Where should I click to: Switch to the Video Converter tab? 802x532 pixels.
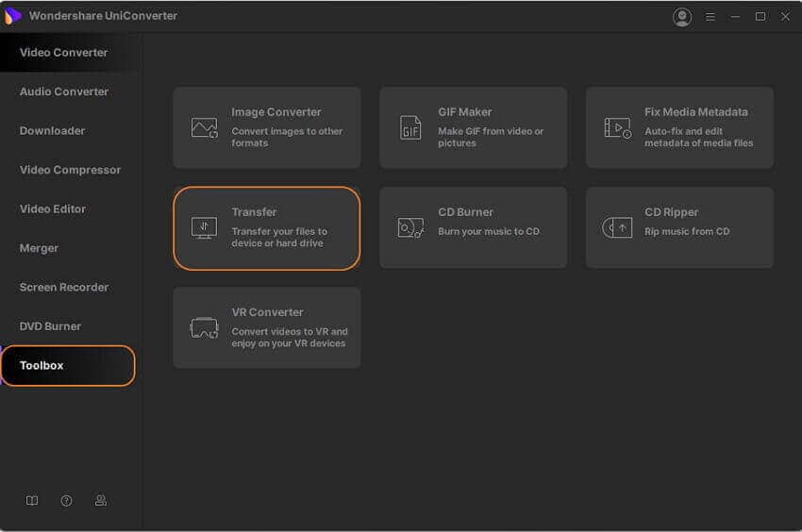click(63, 53)
